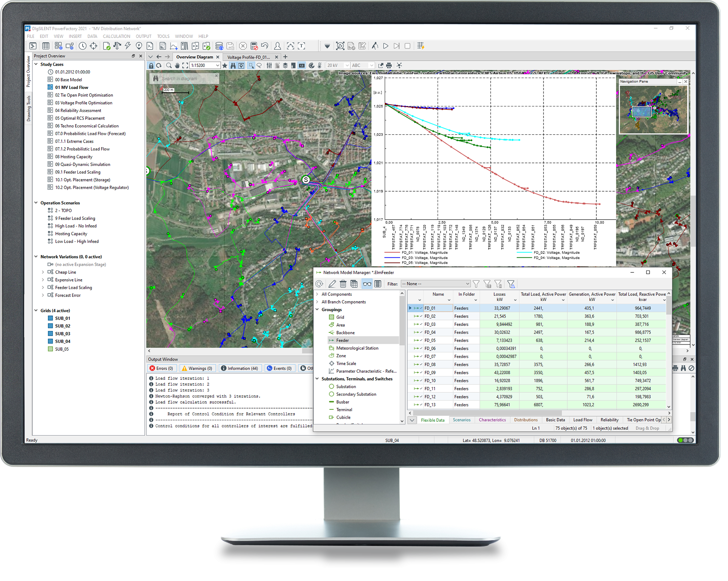Expand the Cheap Line network variation

click(x=43, y=272)
